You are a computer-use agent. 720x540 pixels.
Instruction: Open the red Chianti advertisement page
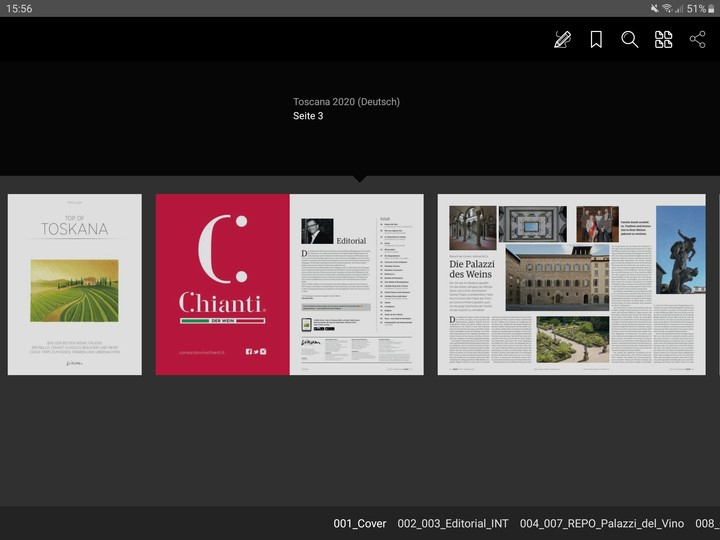tap(223, 284)
